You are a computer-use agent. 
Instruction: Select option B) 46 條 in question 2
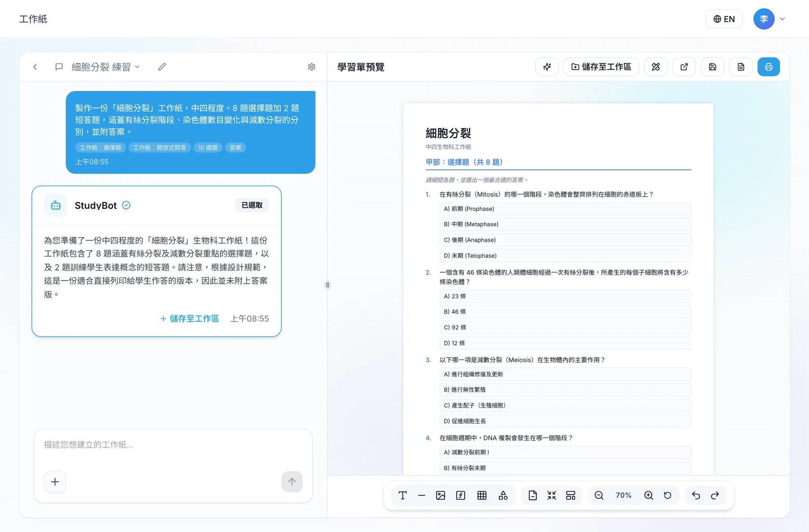coord(565,311)
